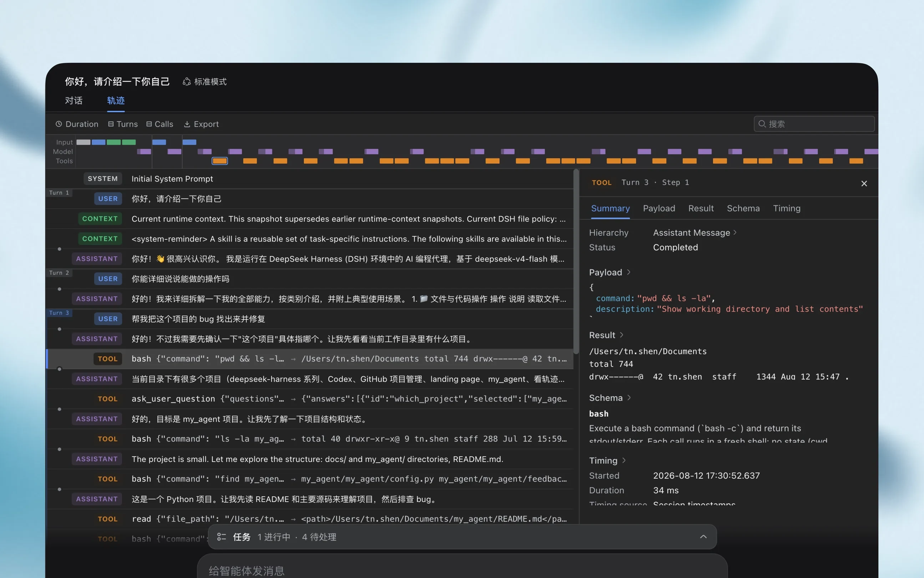Select the user row 帮我把这个项目的 bug 找出来并修复
Screen dimensions: 924x578
(x=309, y=319)
